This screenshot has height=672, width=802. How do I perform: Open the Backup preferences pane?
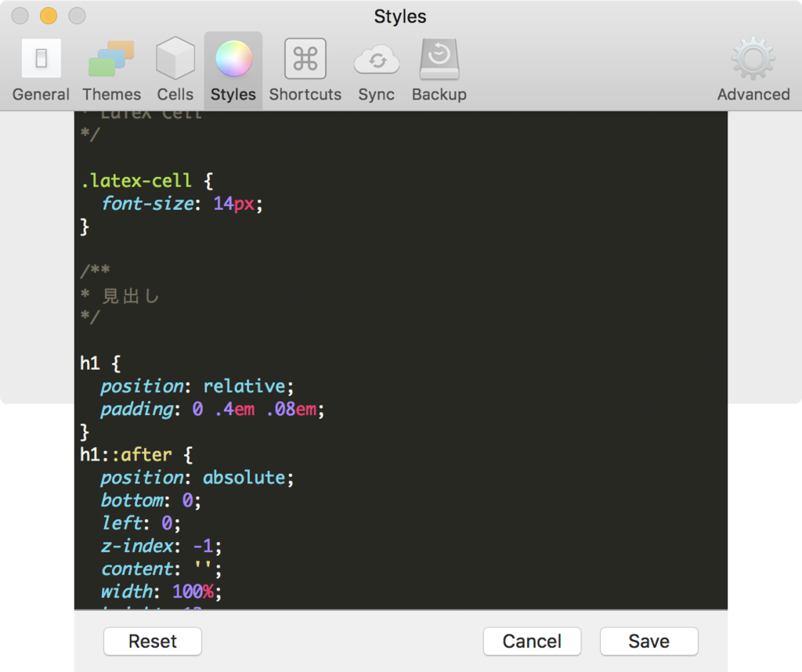point(439,70)
